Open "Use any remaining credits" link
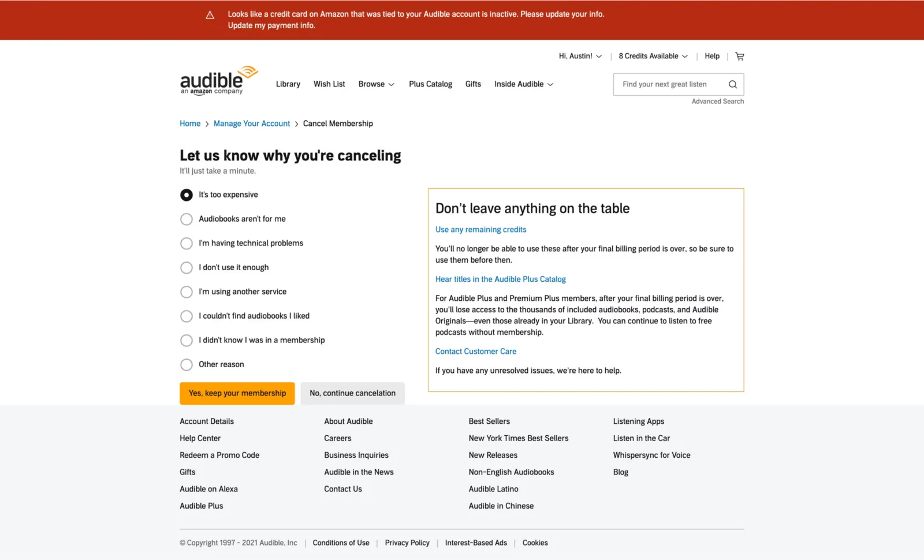The image size is (924, 560). point(480,230)
